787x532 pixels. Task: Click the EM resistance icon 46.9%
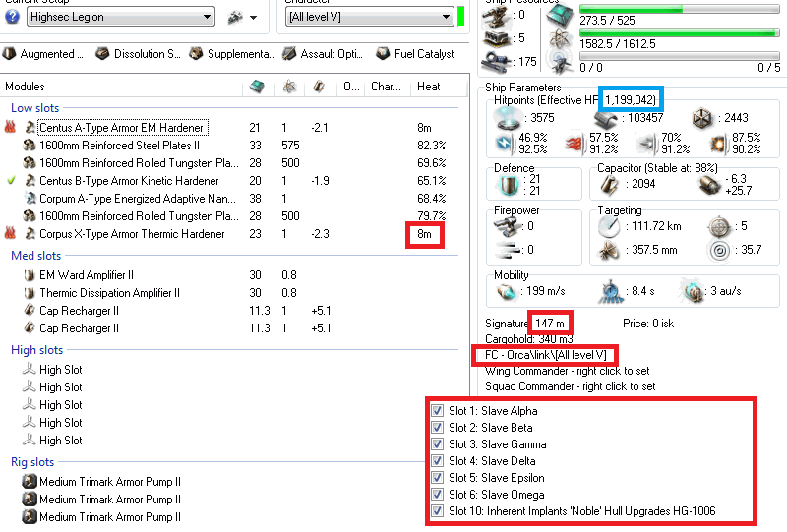point(505,144)
